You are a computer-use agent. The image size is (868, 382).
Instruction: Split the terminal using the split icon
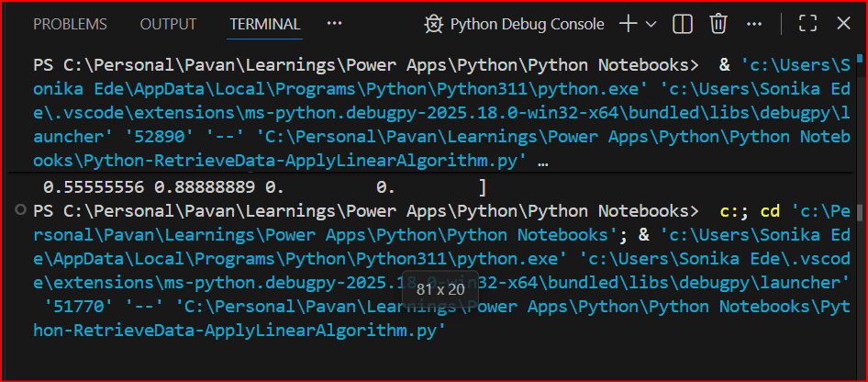click(683, 24)
